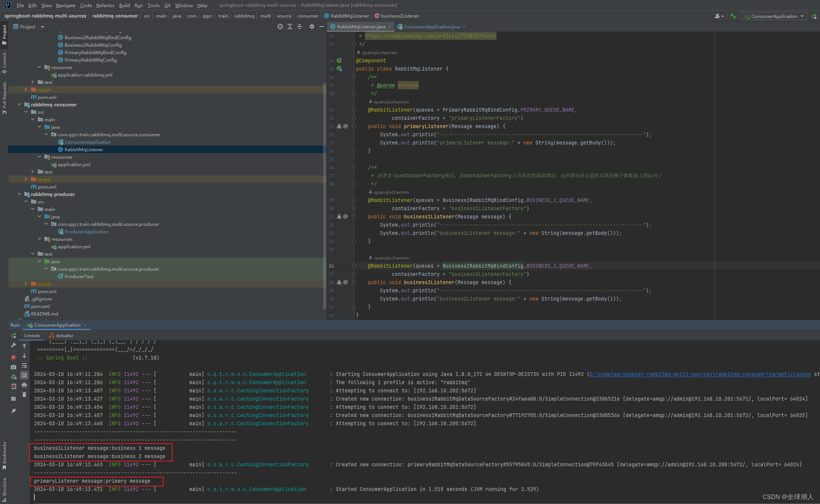Build project with green hammer icon

coord(733,16)
